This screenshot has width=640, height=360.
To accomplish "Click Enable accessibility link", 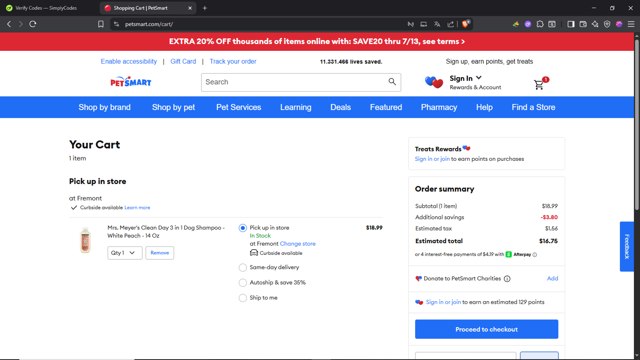I will click(129, 61).
